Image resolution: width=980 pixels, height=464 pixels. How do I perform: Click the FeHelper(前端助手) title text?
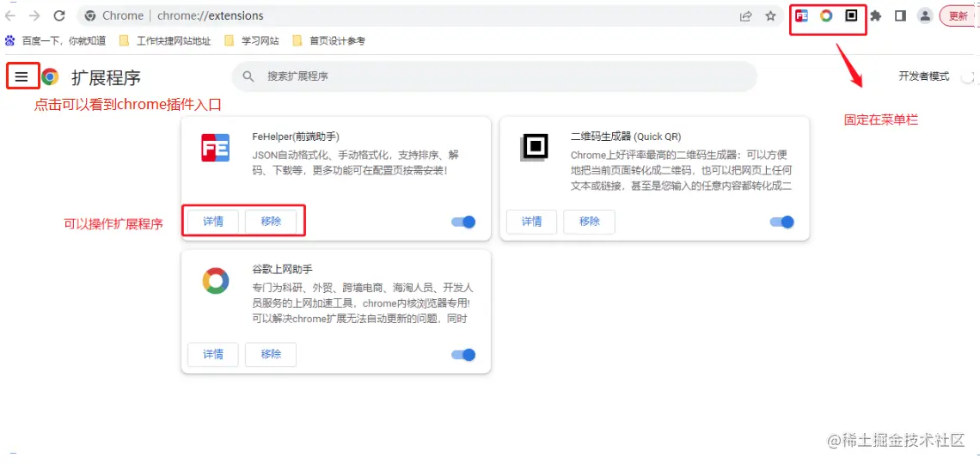click(x=296, y=136)
